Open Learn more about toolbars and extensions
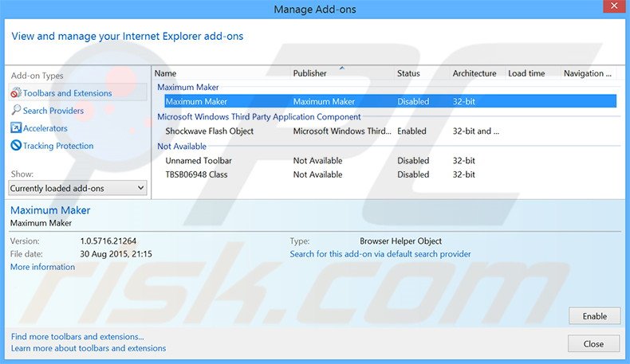 [x=89, y=348]
